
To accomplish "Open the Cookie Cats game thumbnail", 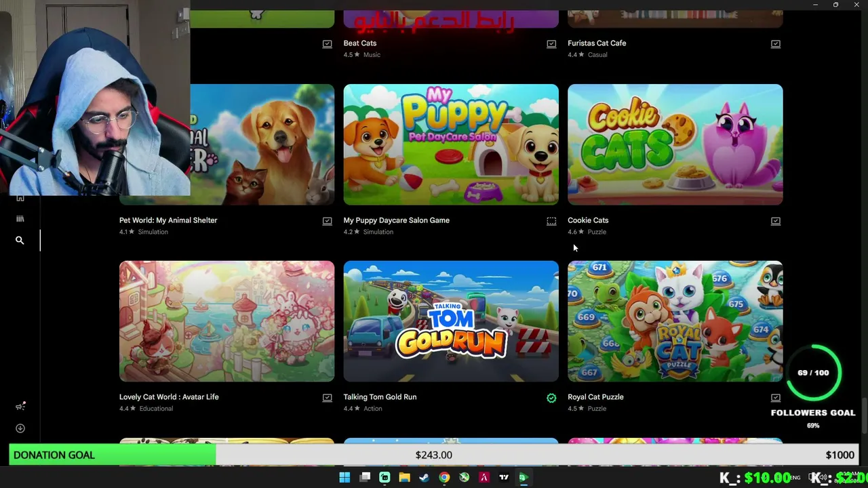I will pyautogui.click(x=675, y=144).
